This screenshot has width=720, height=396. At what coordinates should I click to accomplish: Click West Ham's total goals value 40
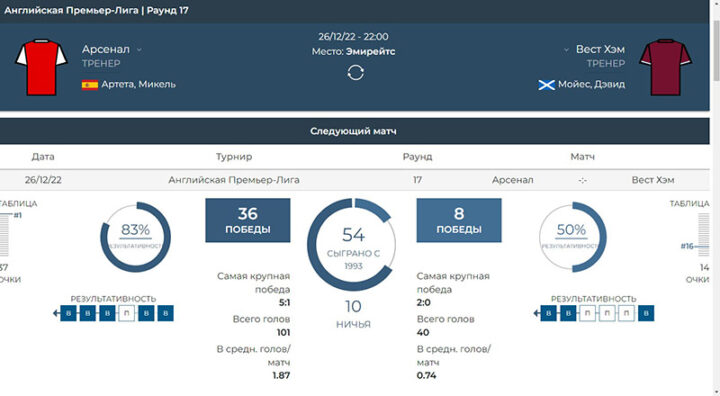point(422,333)
